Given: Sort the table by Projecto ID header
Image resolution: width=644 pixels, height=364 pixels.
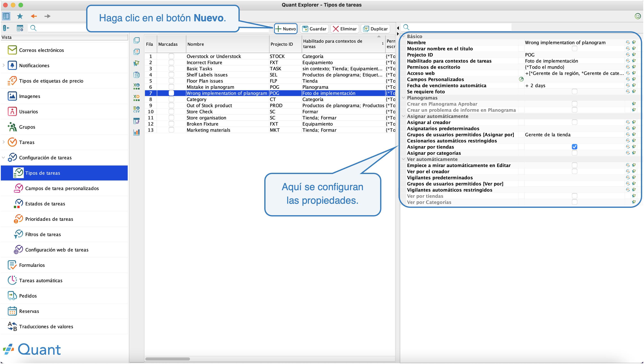Looking at the screenshot, I should (x=286, y=44).
